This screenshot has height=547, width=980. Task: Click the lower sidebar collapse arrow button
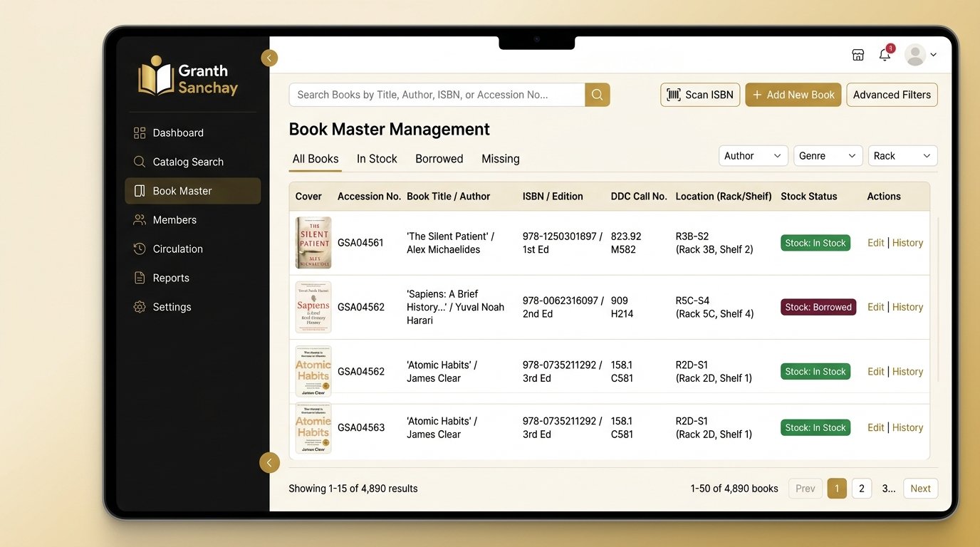[x=269, y=463]
